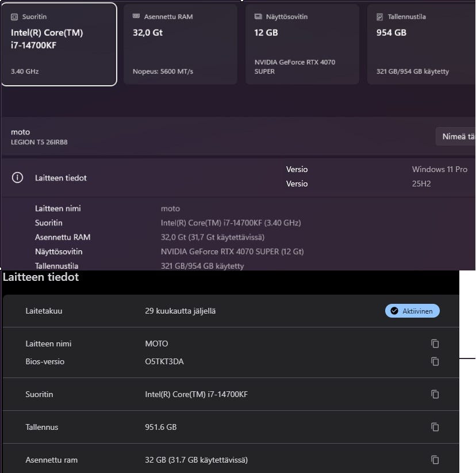Screen dimensions: 476x473
Task: Open the Tallennustila storage card
Action: tap(421, 44)
